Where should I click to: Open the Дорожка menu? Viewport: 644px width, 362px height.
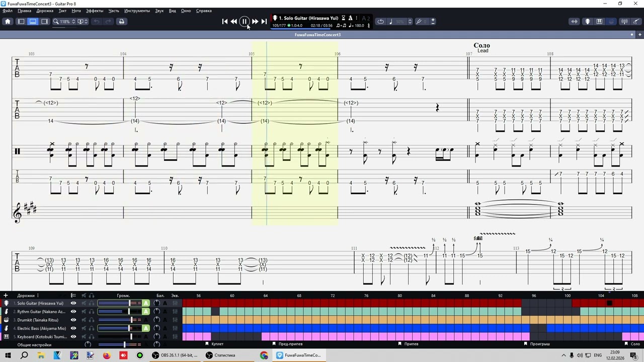[x=45, y=11]
